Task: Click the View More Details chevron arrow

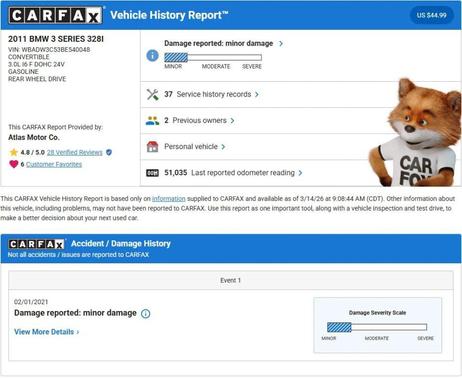Action: (x=78, y=332)
